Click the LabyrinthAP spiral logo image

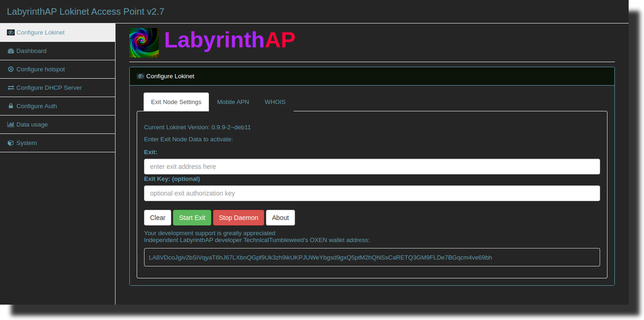click(x=144, y=43)
